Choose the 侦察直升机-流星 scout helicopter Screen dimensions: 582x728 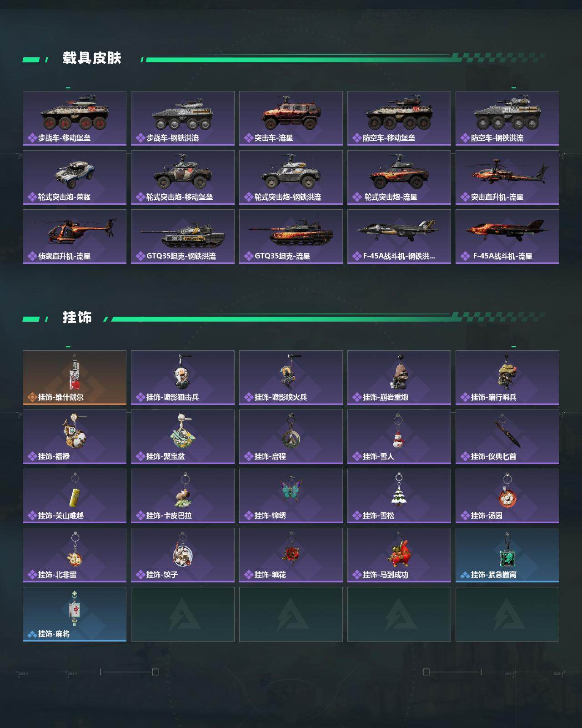(x=75, y=237)
